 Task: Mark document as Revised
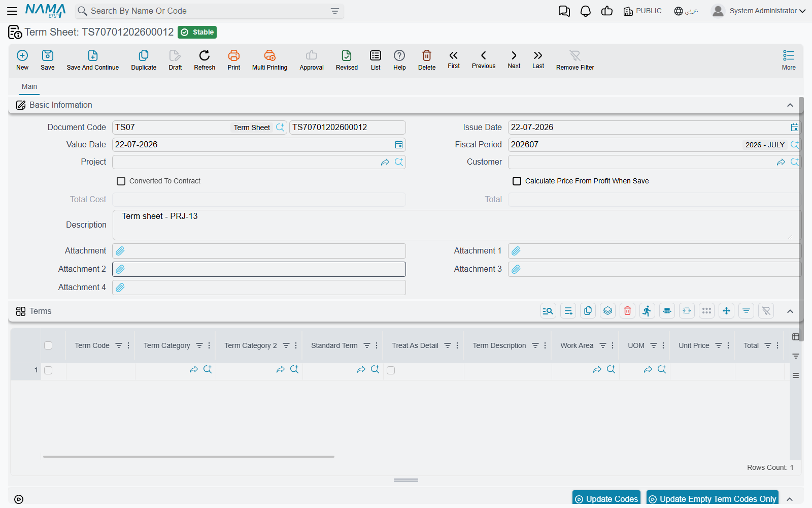coord(347,60)
